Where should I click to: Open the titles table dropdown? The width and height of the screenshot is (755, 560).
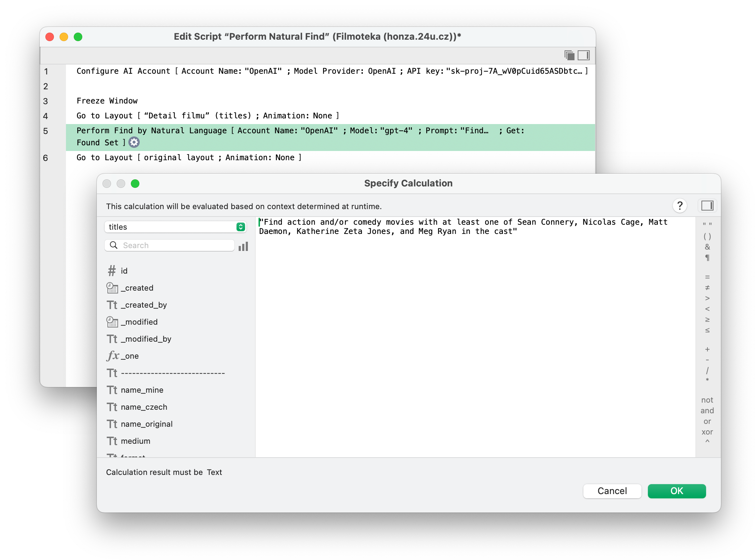[x=175, y=227]
